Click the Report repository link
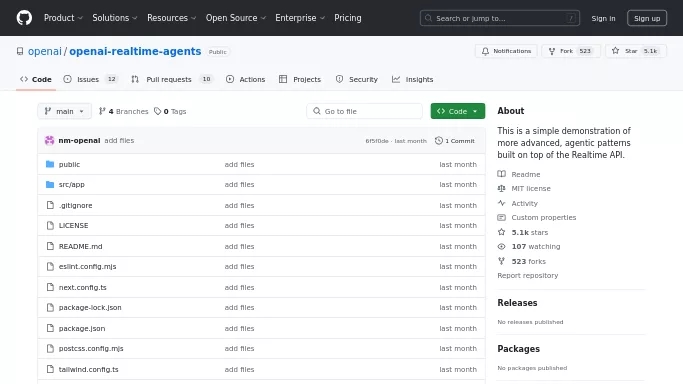 click(527, 276)
